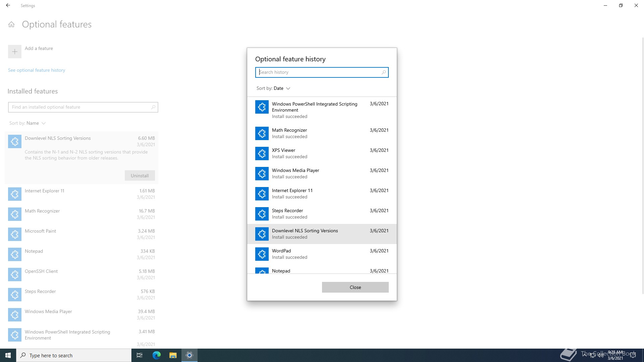Click the plus icon for Add a feature

coord(15,52)
